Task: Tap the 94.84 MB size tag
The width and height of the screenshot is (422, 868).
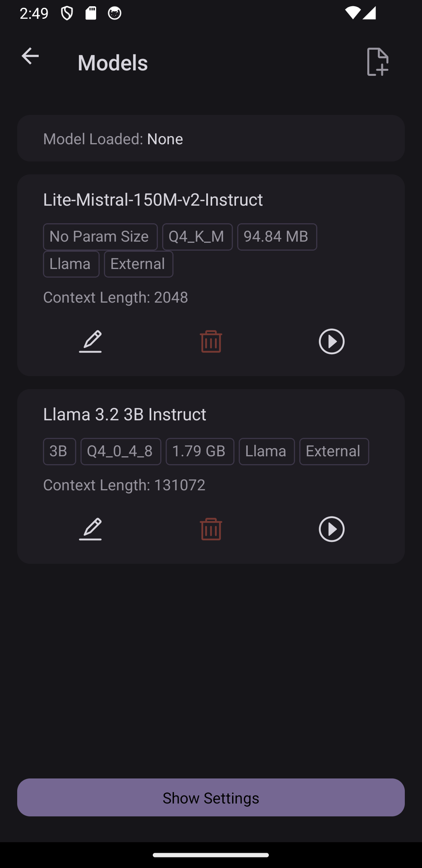Action: [277, 237]
